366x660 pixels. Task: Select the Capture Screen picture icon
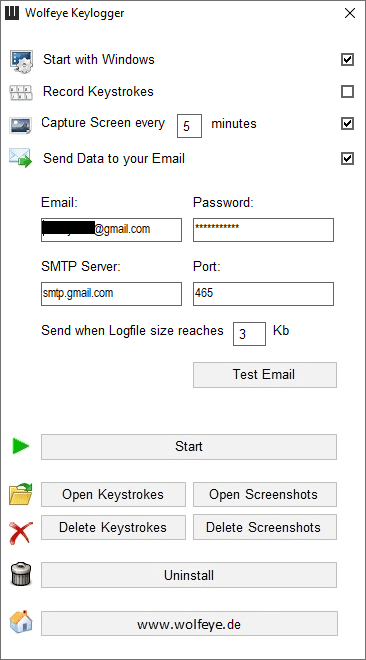pyautogui.click(x=20, y=125)
